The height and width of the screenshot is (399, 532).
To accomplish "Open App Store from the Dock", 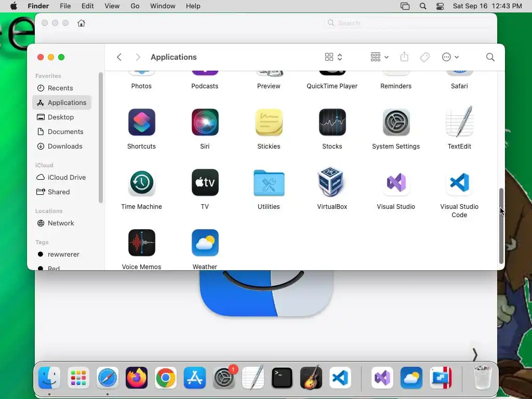I will click(x=195, y=378).
